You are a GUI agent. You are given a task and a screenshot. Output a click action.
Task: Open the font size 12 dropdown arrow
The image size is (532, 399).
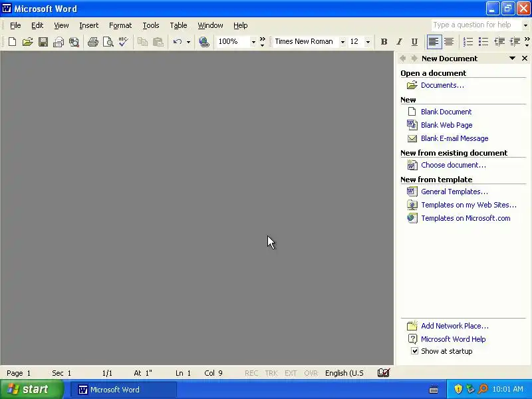368,42
